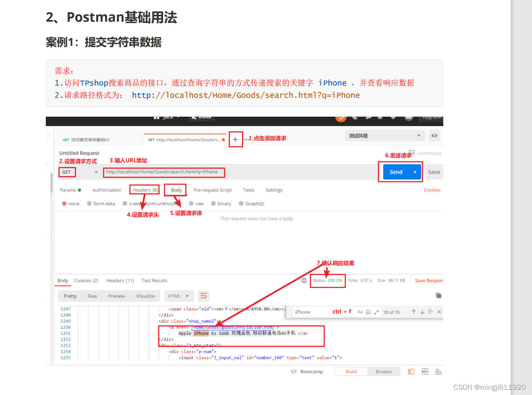Click the plus icon to add a request tab
This screenshot has height=395, width=532.
(x=235, y=140)
